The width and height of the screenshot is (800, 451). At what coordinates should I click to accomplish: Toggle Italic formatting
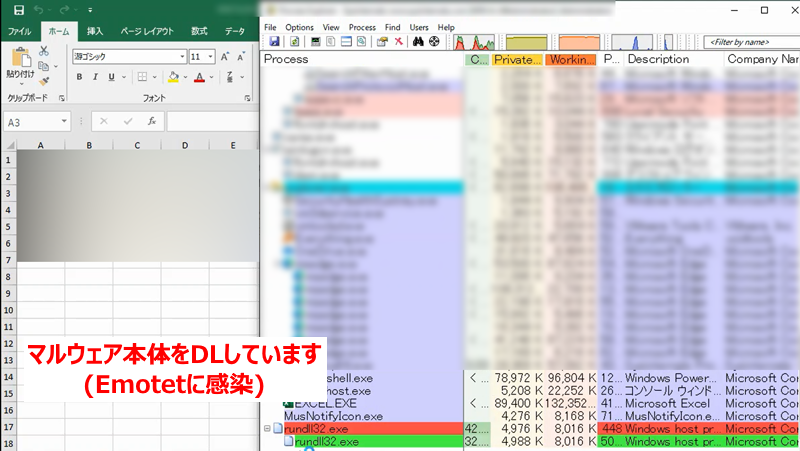[95, 77]
